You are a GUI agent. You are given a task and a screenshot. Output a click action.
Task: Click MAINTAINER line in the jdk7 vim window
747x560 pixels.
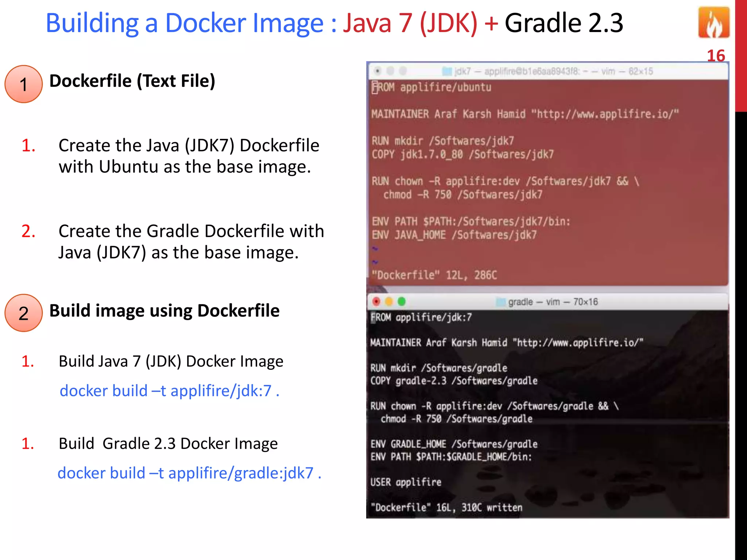click(525, 114)
